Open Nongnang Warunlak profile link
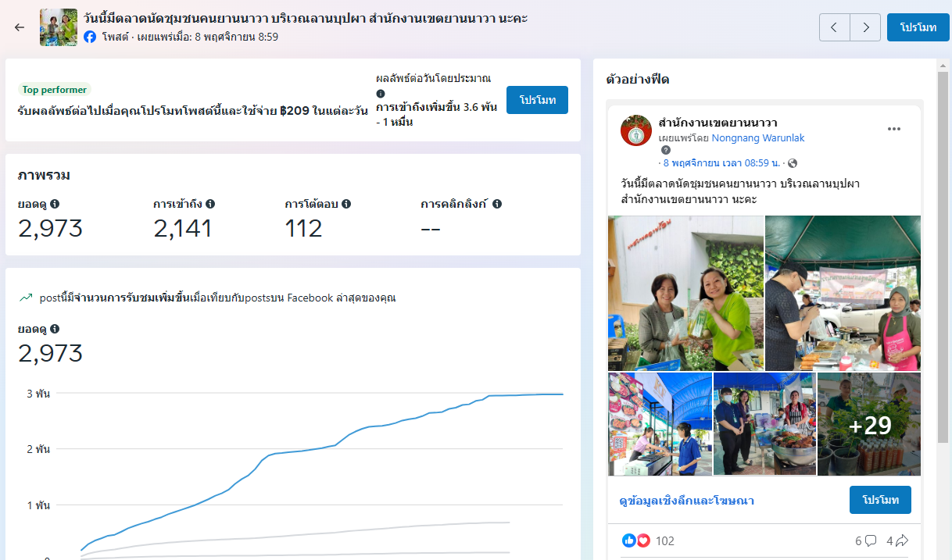Image resolution: width=952 pixels, height=560 pixels. 757,138
